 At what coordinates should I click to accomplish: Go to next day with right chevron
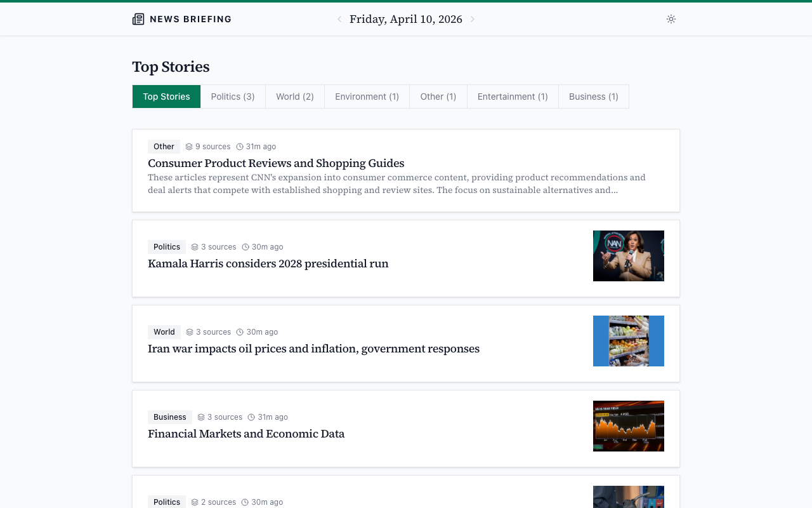(x=472, y=19)
